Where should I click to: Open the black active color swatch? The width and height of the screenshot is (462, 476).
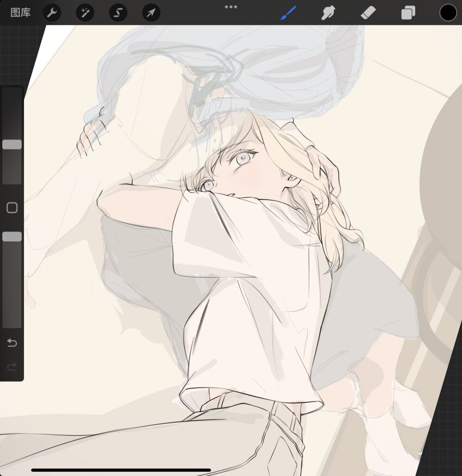448,12
